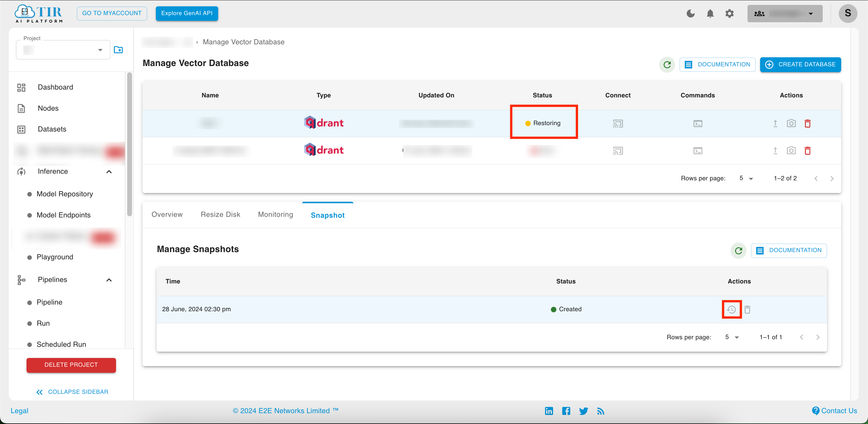Open Legal link in footer
The height and width of the screenshot is (424, 868).
[20, 411]
